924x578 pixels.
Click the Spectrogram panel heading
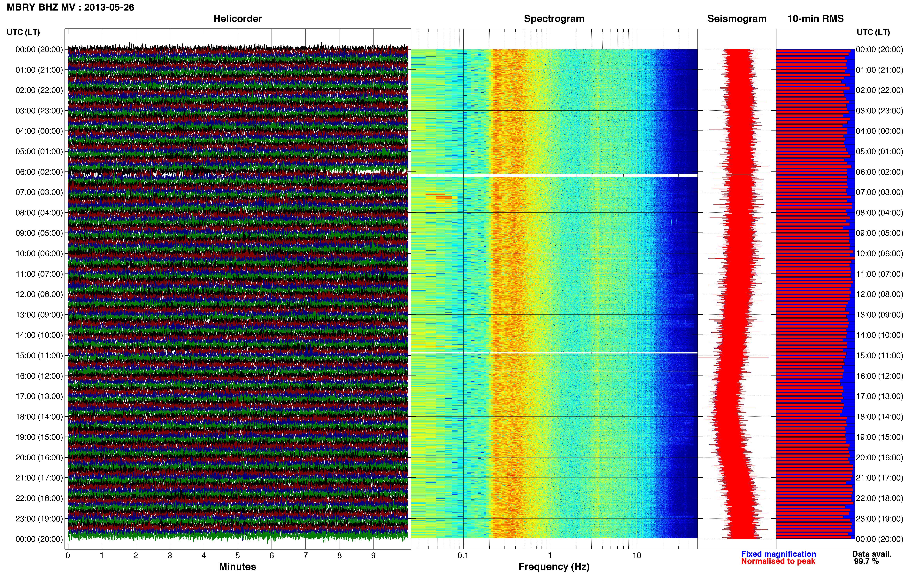(x=554, y=19)
